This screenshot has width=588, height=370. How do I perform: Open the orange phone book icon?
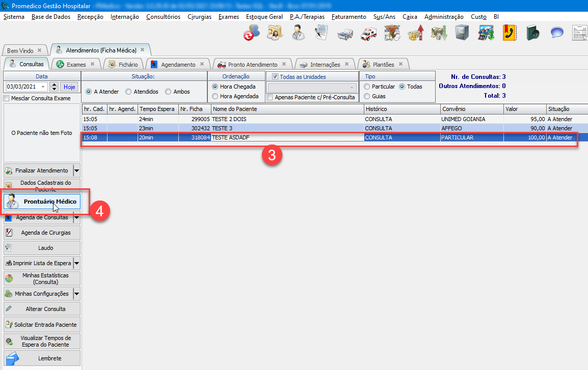(x=509, y=34)
